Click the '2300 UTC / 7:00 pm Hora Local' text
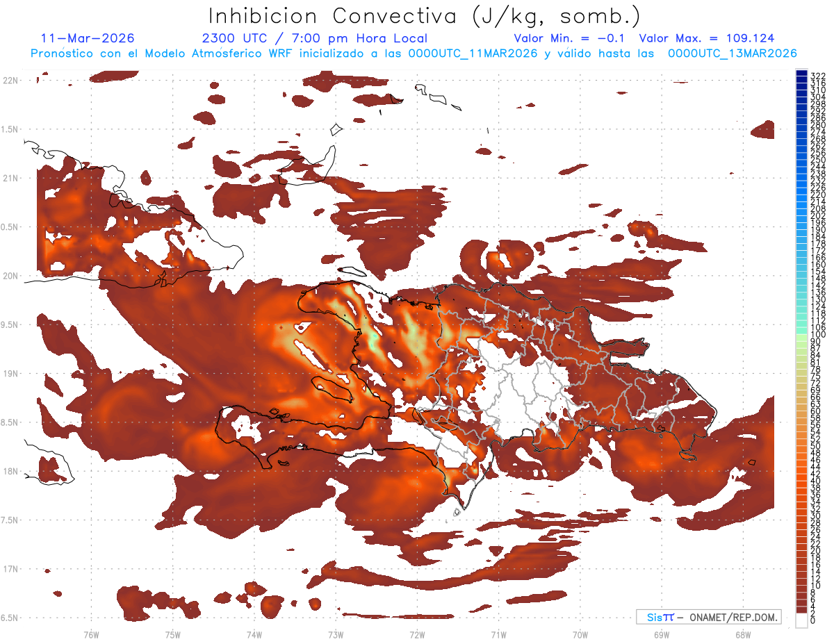The width and height of the screenshot is (834, 644). tap(314, 38)
